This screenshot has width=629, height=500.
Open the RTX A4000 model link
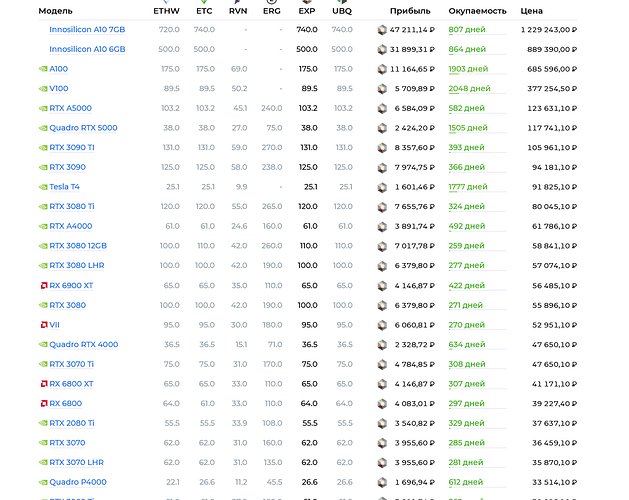(71, 226)
